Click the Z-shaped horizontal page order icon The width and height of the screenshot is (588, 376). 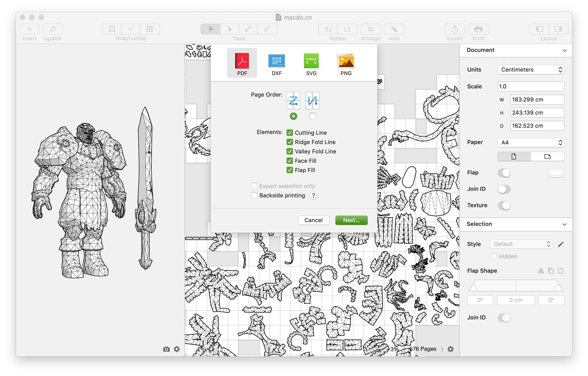(x=293, y=100)
